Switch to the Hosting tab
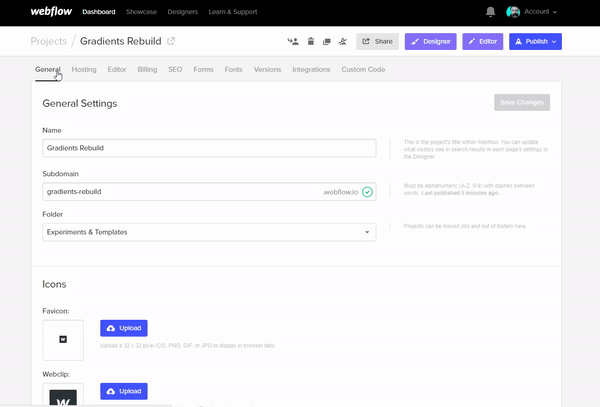Viewport: 600px width, 407px height. pyautogui.click(x=84, y=69)
